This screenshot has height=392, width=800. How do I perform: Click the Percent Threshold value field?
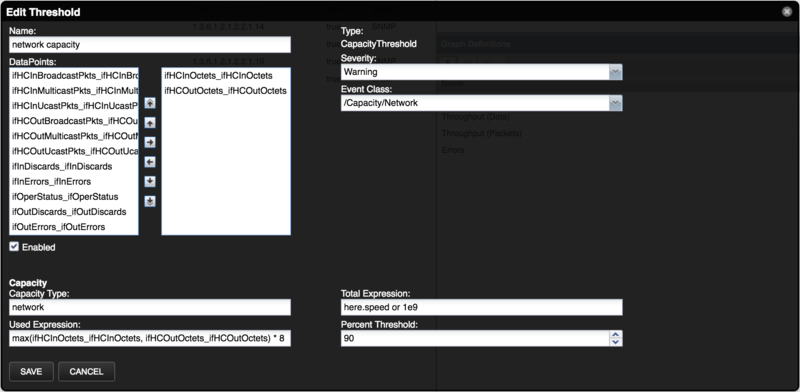(475, 338)
